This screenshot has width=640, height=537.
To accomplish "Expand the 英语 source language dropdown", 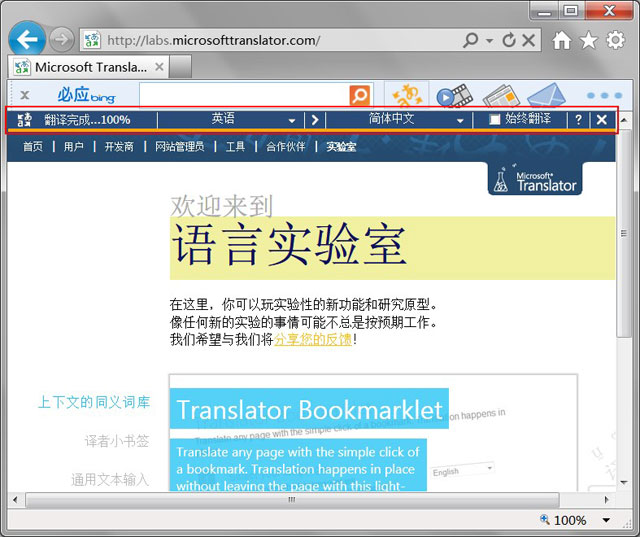I will pyautogui.click(x=292, y=120).
